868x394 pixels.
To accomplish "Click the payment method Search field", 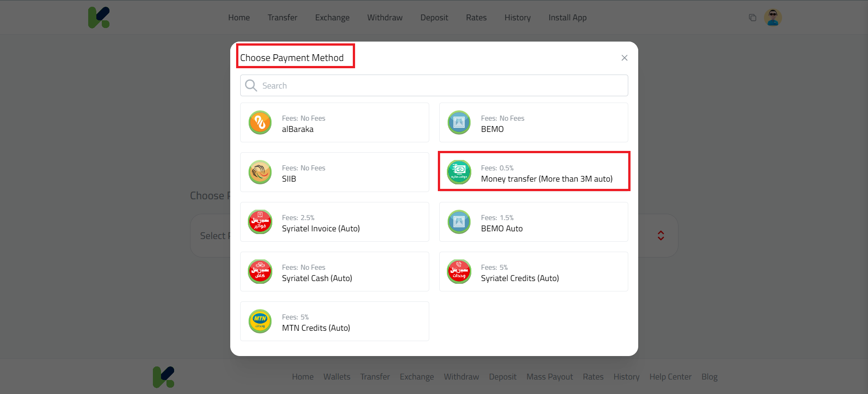I will coord(434,85).
